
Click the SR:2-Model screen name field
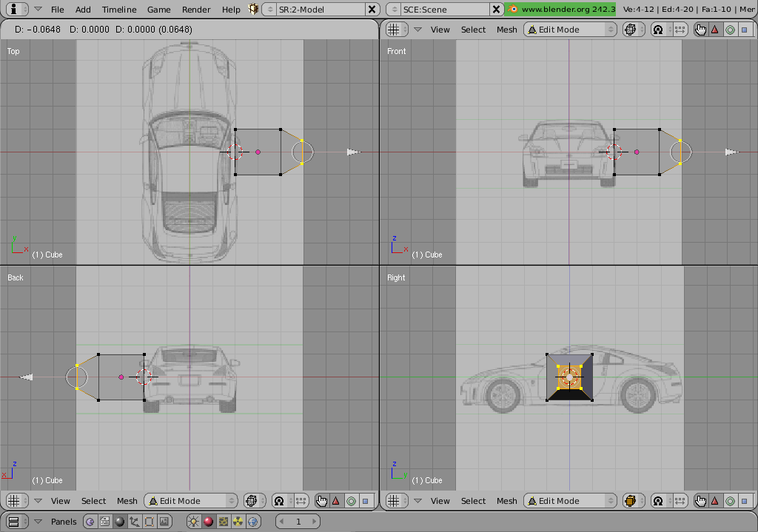pyautogui.click(x=320, y=9)
